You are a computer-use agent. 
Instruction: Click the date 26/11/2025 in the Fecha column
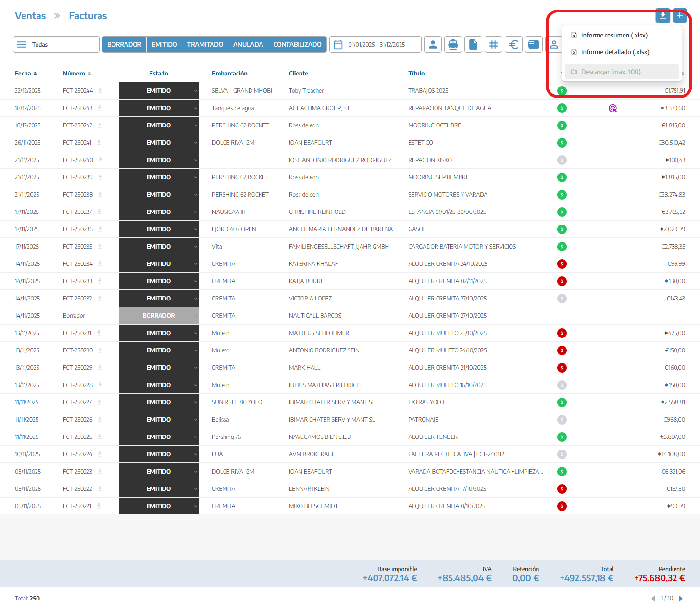[28, 143]
